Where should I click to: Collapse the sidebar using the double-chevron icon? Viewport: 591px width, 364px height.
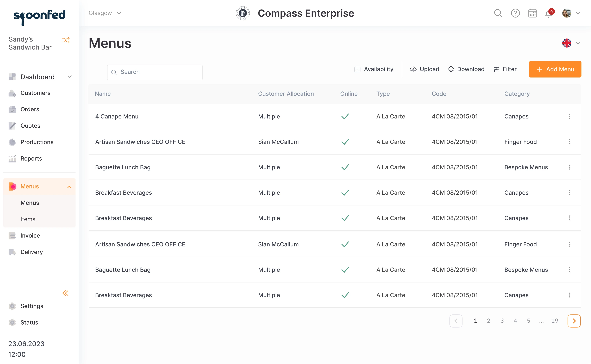point(65,293)
